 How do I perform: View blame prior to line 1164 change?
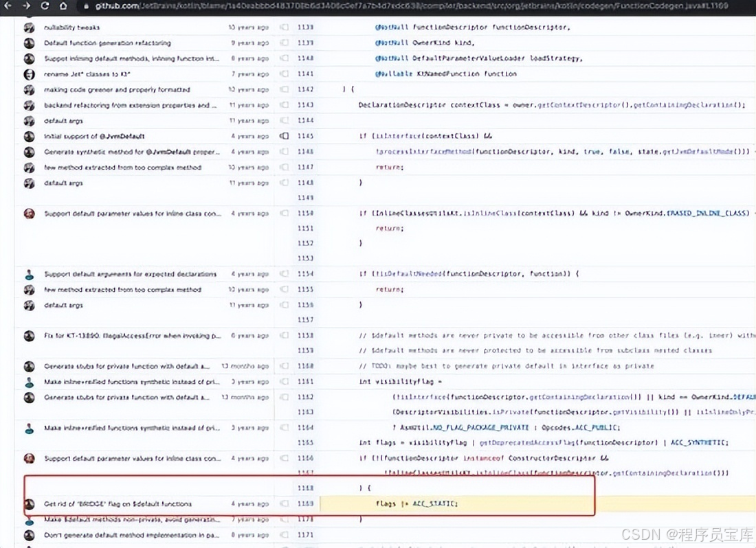click(285, 428)
